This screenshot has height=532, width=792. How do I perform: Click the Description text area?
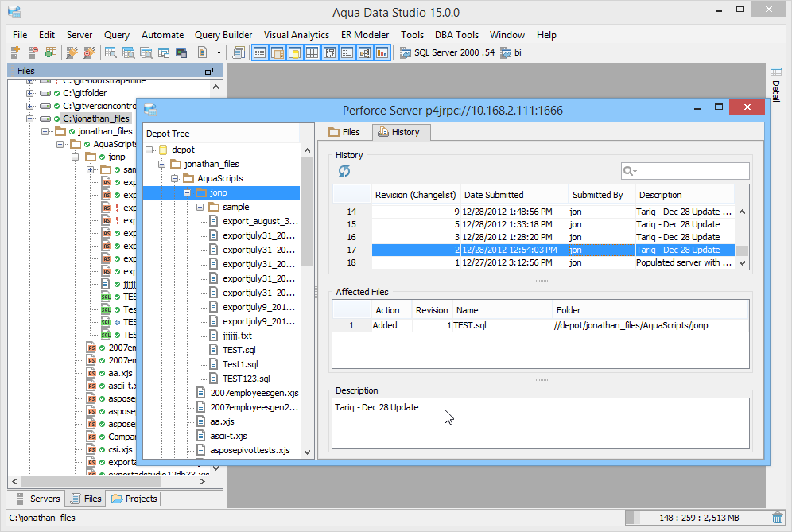point(540,423)
